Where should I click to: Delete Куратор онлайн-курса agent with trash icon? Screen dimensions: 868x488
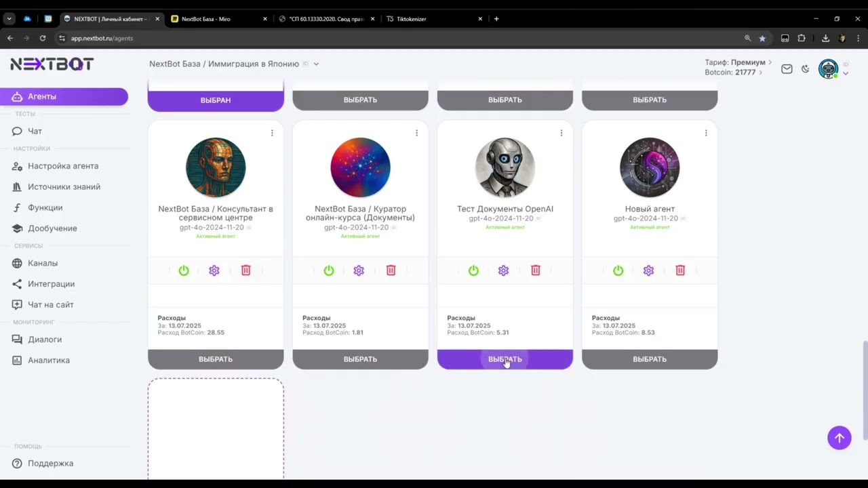click(x=391, y=270)
